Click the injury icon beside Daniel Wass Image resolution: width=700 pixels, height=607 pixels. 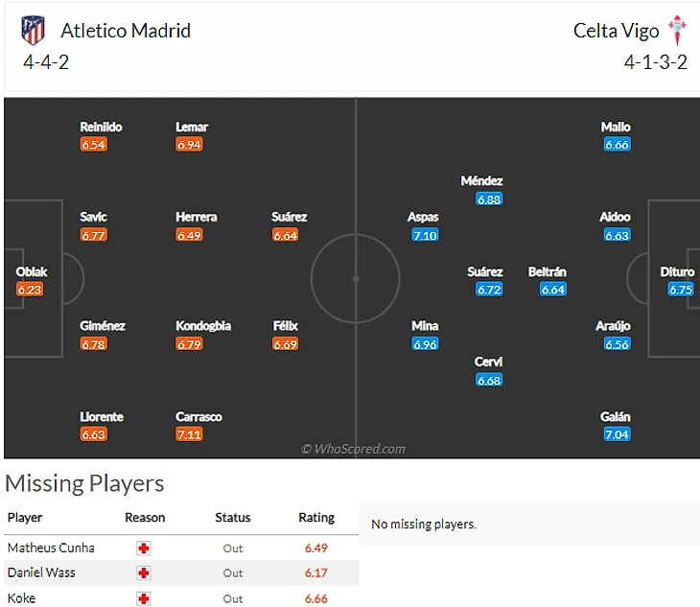tap(144, 572)
